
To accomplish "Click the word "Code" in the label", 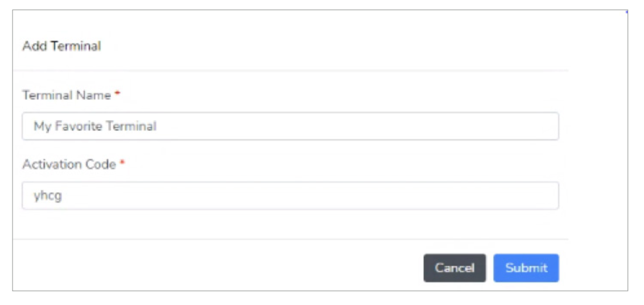I will (102, 164).
